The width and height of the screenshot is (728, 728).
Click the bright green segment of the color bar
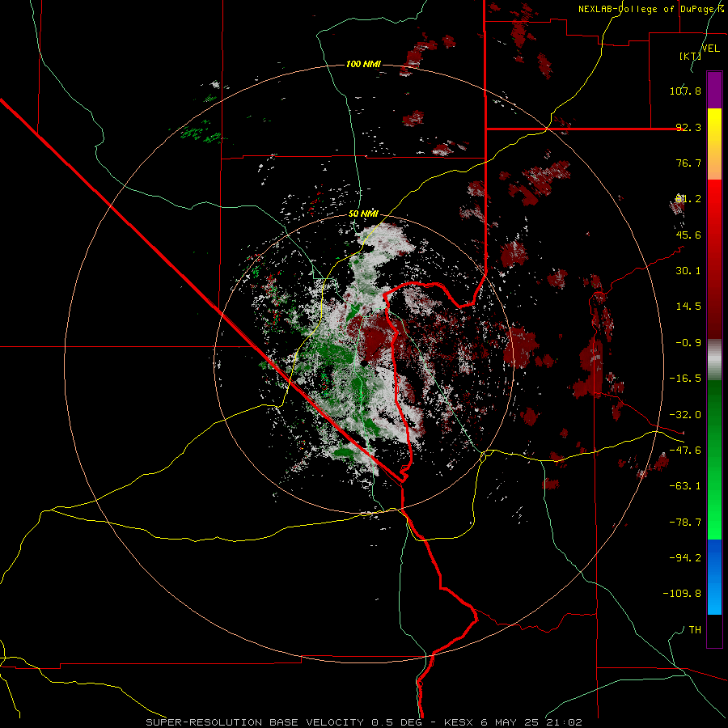[x=714, y=459]
